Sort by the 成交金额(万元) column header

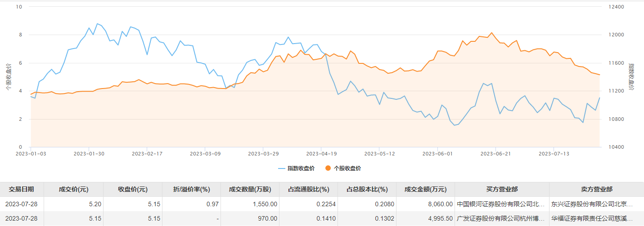pyautogui.click(x=425, y=189)
